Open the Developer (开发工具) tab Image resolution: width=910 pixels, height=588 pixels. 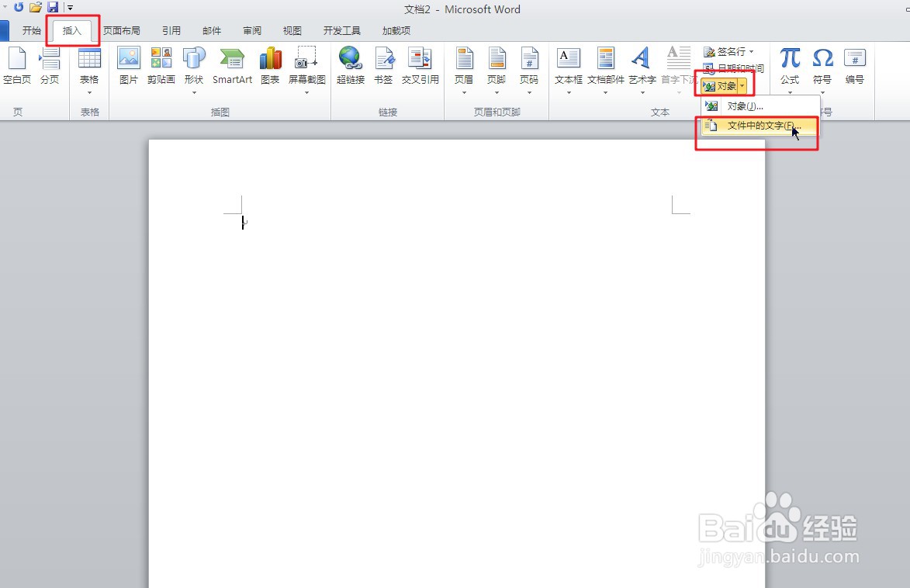coord(342,31)
